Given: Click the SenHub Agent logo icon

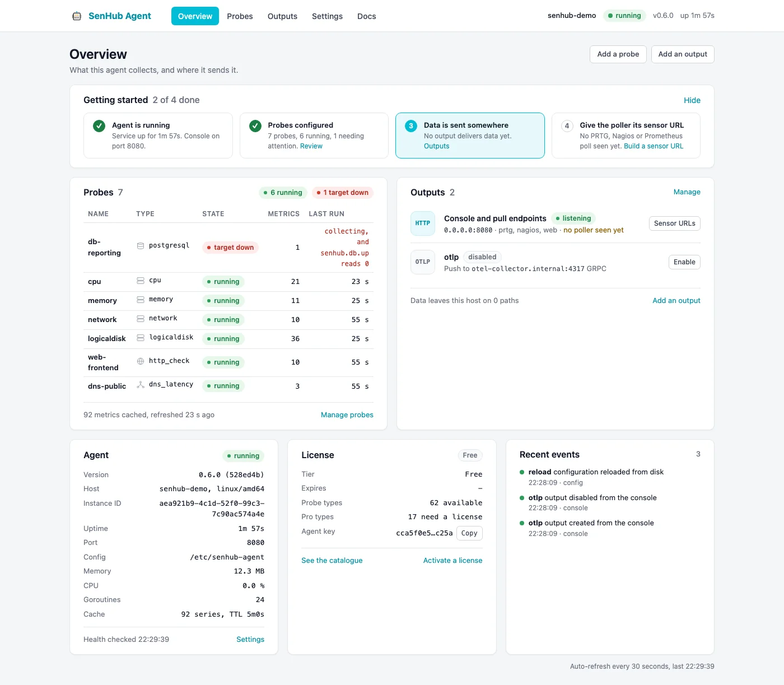Looking at the screenshot, I should click(77, 16).
